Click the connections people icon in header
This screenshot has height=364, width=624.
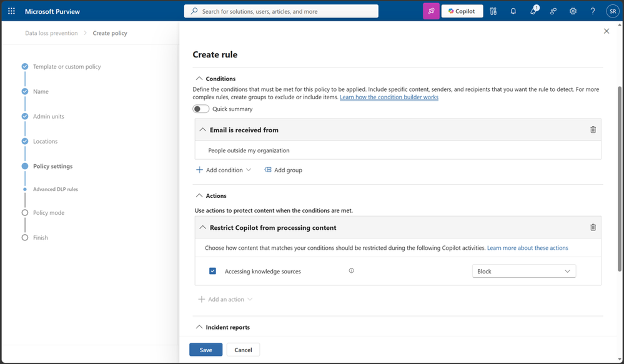[x=553, y=11]
